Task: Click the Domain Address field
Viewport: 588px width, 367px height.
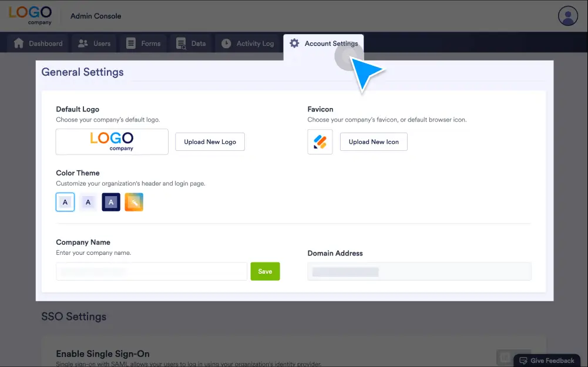Action: point(419,271)
